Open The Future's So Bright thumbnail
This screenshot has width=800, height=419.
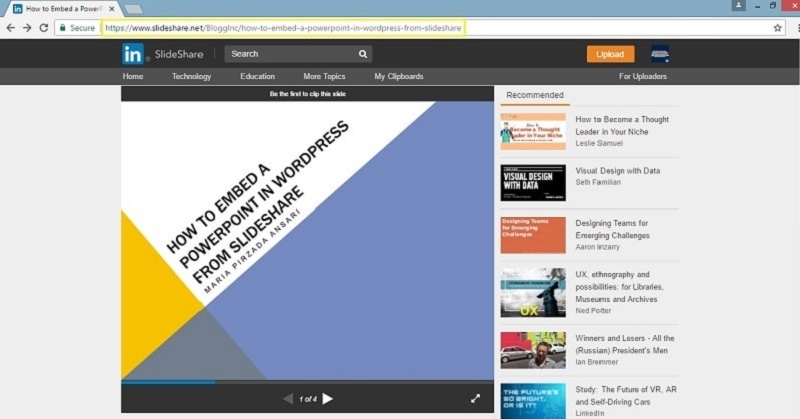pyautogui.click(x=533, y=401)
